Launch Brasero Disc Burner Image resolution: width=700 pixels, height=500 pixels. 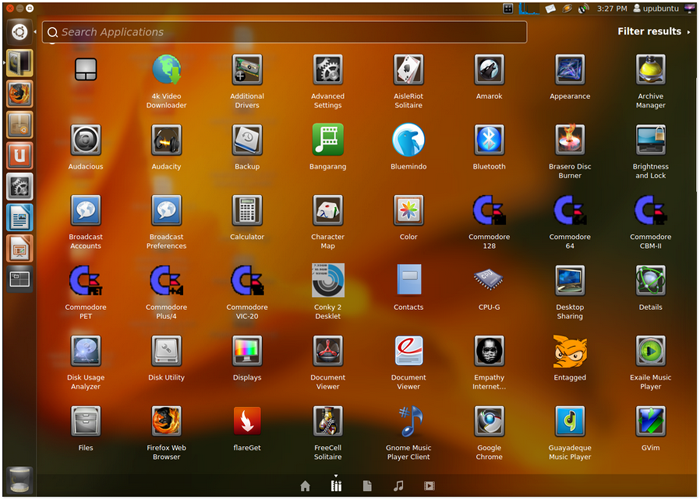pyautogui.click(x=570, y=140)
